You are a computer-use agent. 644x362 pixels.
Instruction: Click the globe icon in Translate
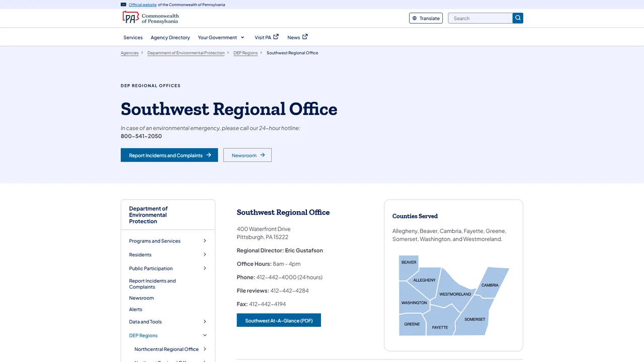click(x=415, y=18)
